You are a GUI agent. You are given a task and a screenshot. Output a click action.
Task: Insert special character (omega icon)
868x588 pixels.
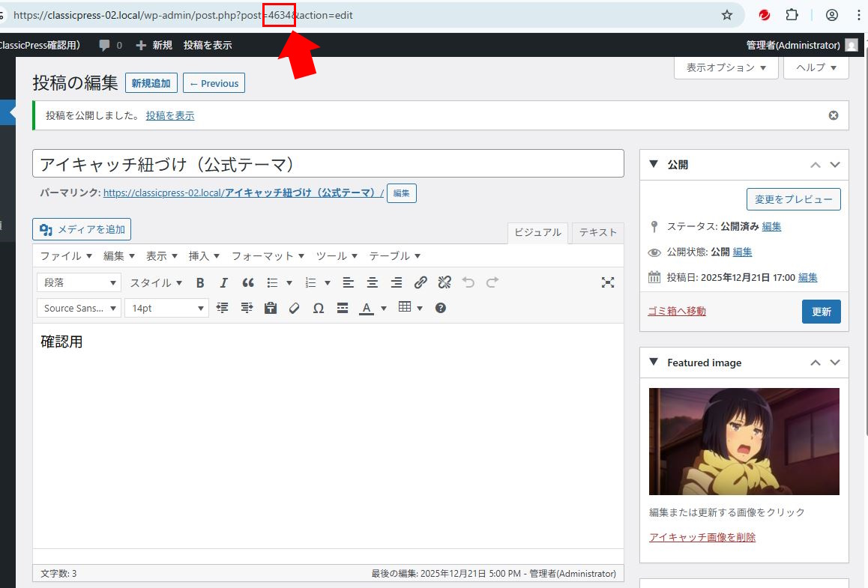319,308
